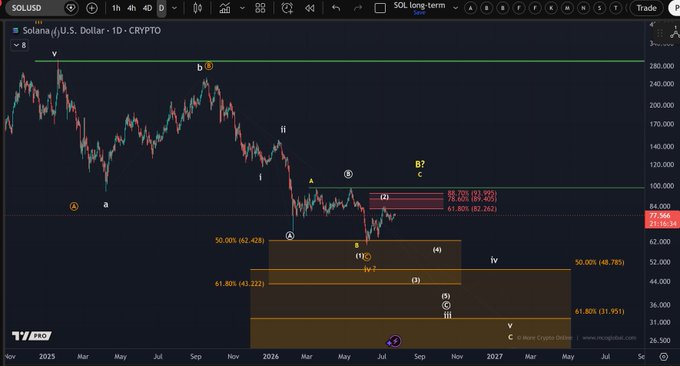Screen dimensions: 680x366
Task: Select the yellow B? wave label
Action: [x=420, y=164]
